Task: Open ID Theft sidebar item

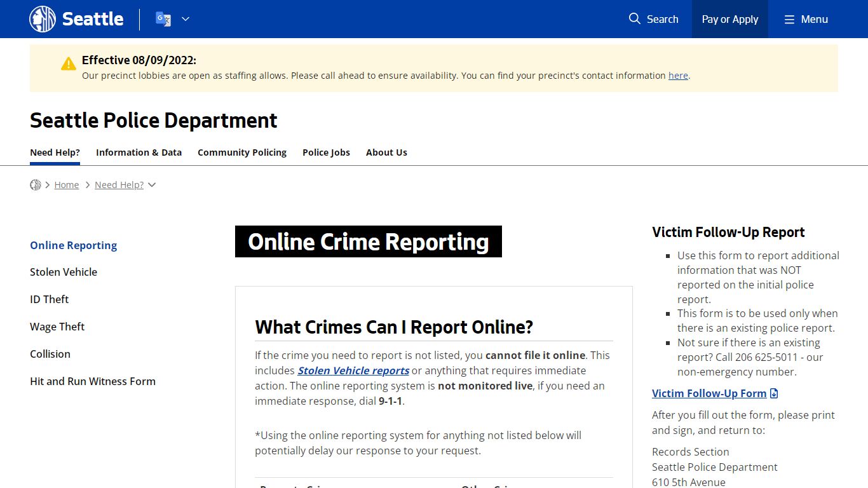Action: [49, 299]
